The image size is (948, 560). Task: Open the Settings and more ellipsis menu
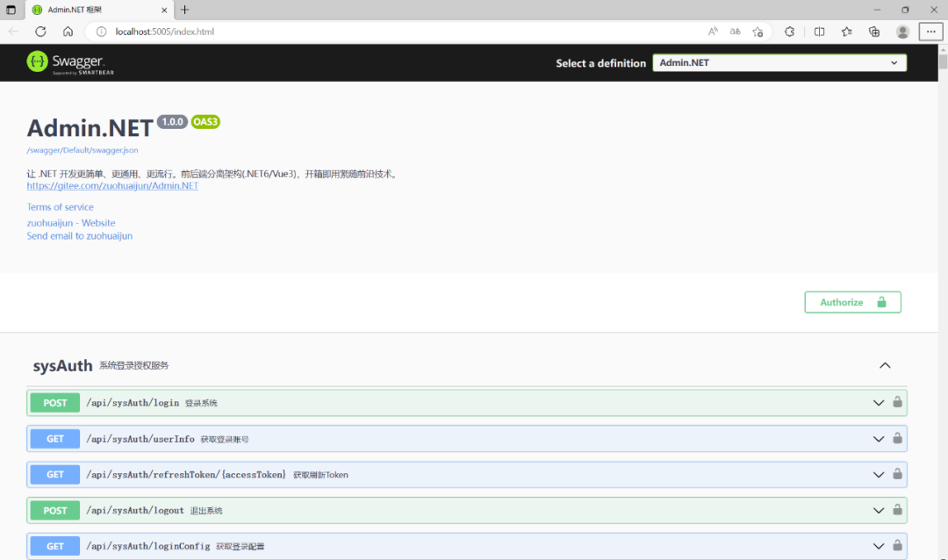click(930, 32)
